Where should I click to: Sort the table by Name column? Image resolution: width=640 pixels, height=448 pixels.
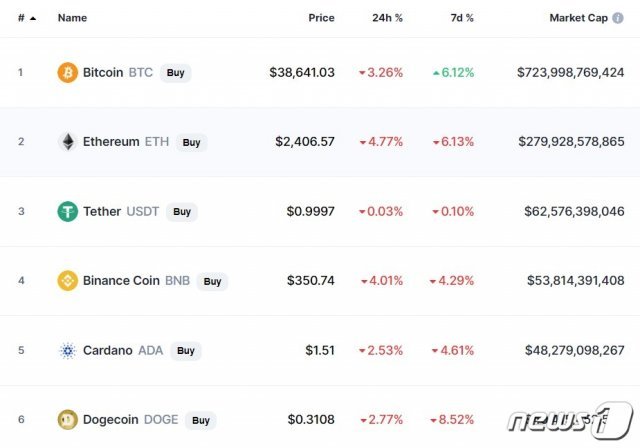coord(72,18)
